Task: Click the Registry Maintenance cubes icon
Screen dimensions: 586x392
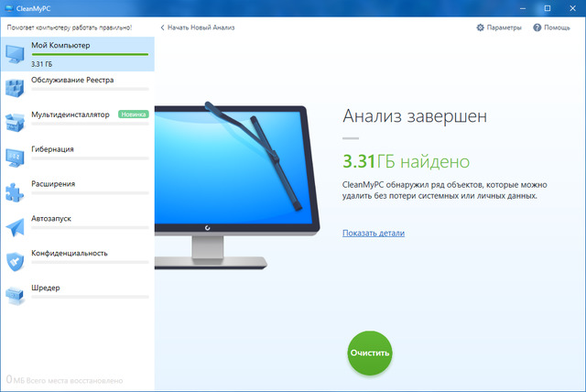Action: pos(15,89)
